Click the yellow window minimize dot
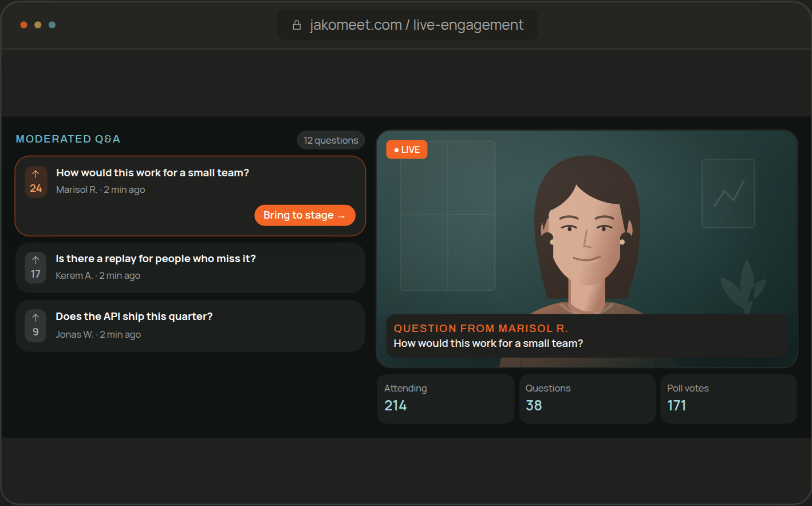The image size is (812, 506). tap(38, 25)
